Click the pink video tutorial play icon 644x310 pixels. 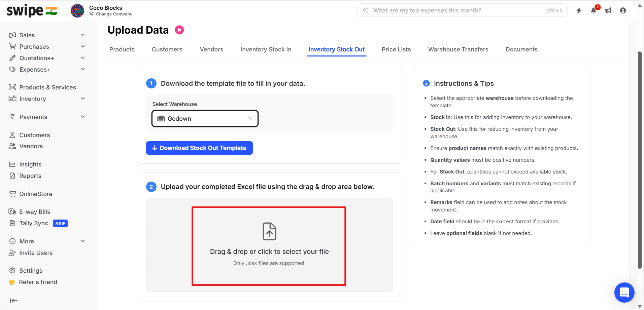click(x=179, y=30)
